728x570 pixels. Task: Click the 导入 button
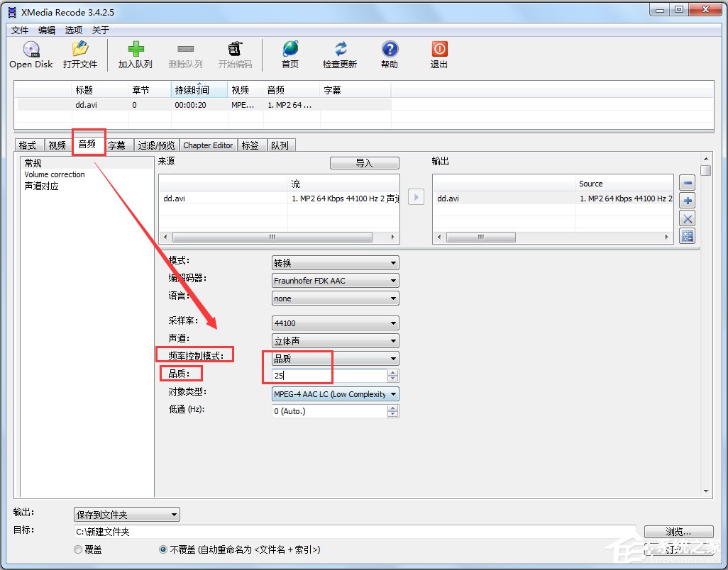click(x=364, y=162)
